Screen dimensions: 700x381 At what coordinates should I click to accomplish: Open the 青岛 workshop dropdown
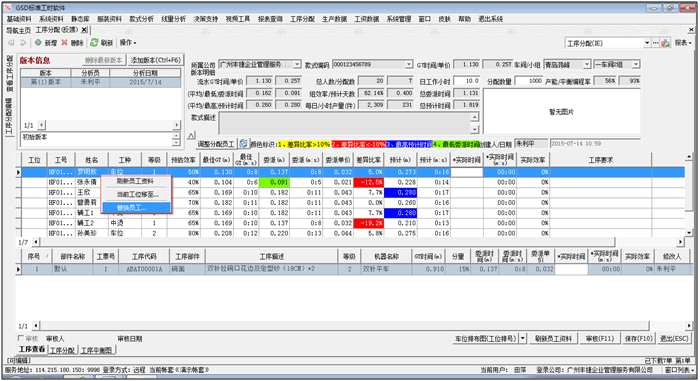click(x=587, y=65)
